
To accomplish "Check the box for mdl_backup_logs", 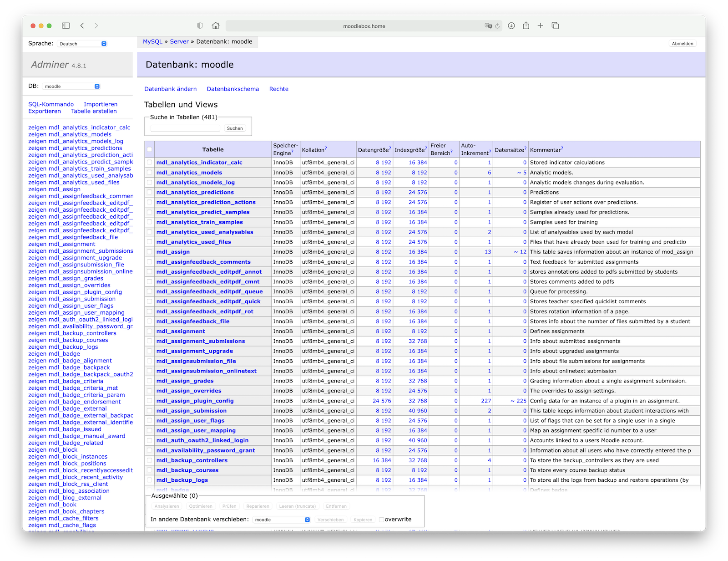I will click(x=149, y=480).
